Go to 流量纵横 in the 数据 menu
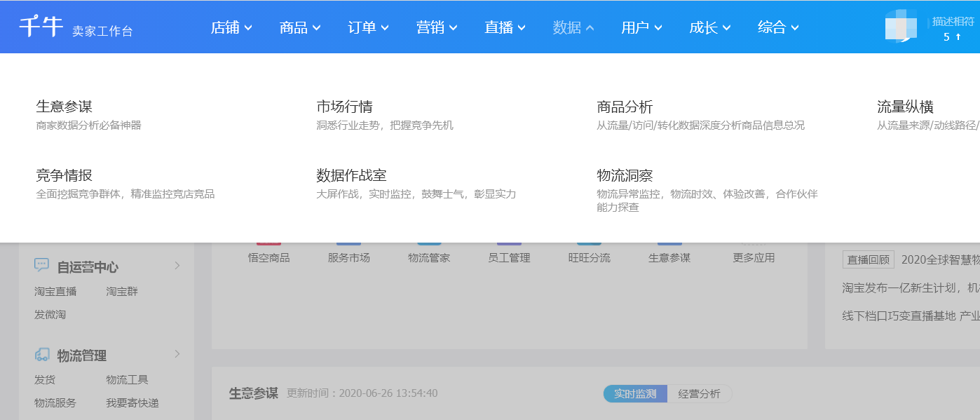Viewport: 980px width, 420px height. coord(906,107)
